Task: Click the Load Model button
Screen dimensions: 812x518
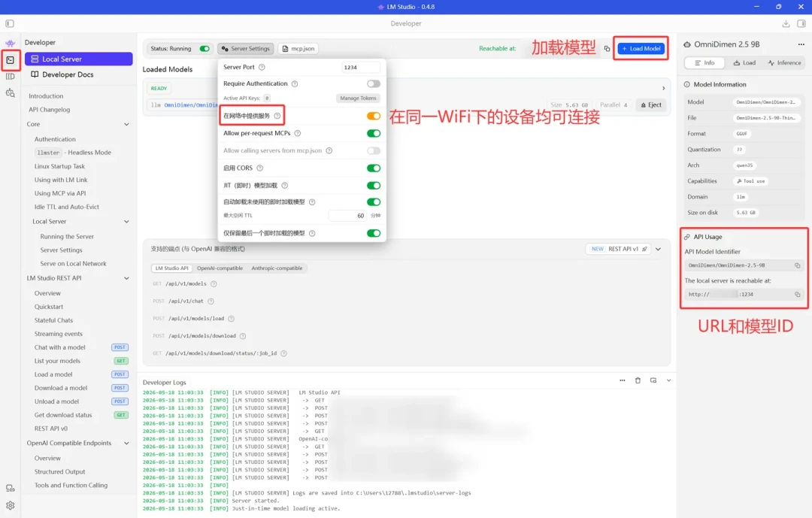Action: (x=641, y=49)
